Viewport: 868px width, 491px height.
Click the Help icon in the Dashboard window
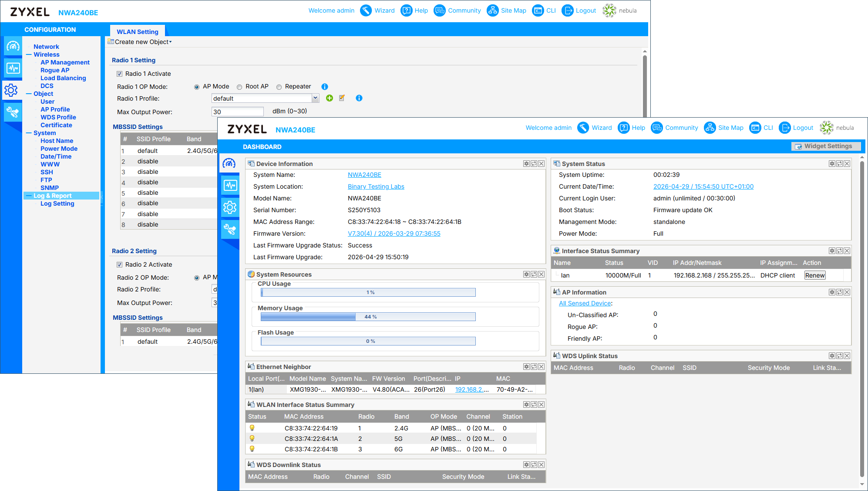coord(624,128)
